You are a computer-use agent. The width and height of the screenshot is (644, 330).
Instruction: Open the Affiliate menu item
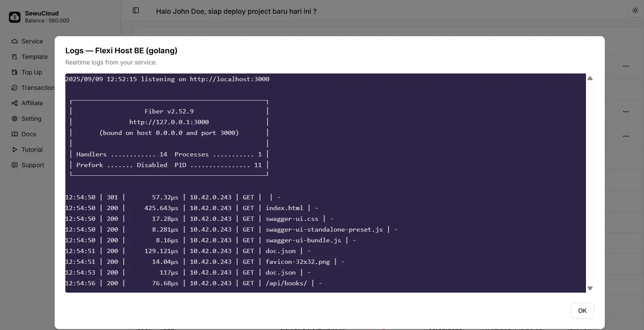point(32,103)
